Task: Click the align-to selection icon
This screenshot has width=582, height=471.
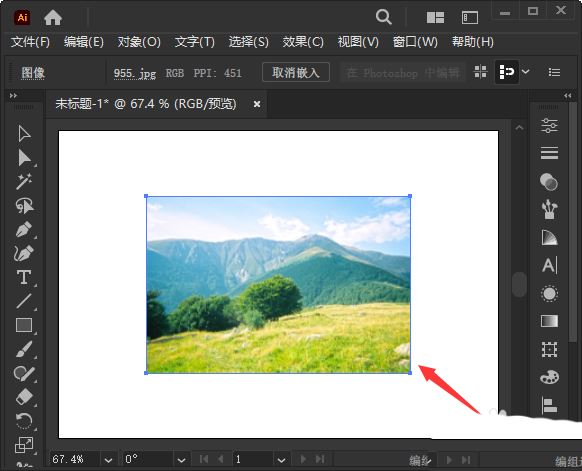Action: 507,72
